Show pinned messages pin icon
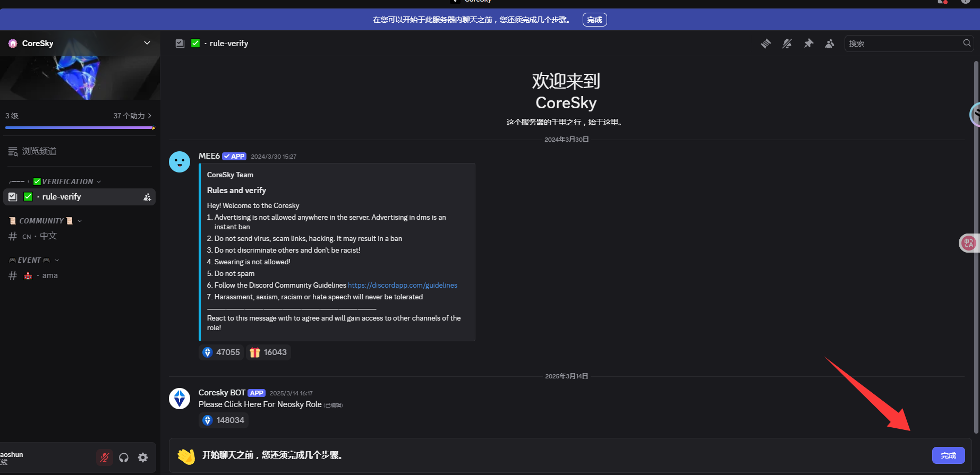 (808, 44)
